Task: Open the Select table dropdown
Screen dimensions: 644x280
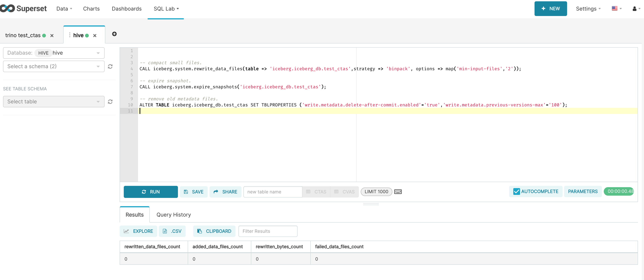Action: tap(54, 102)
